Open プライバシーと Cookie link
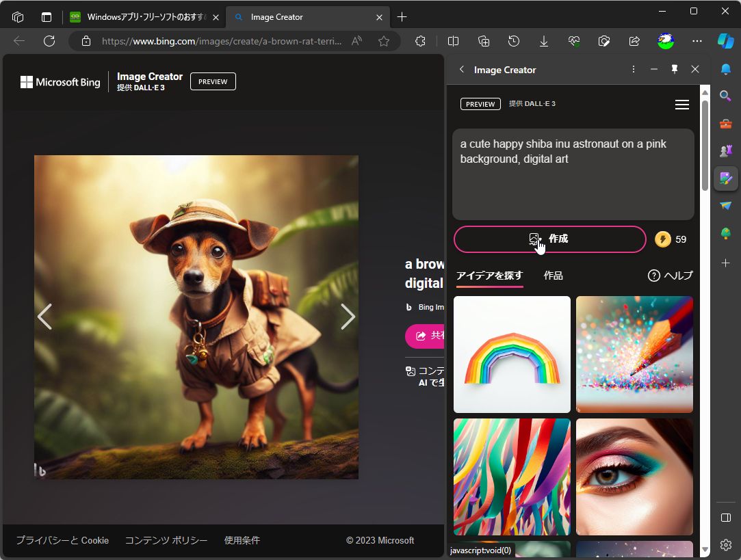741x560 pixels. tap(62, 540)
